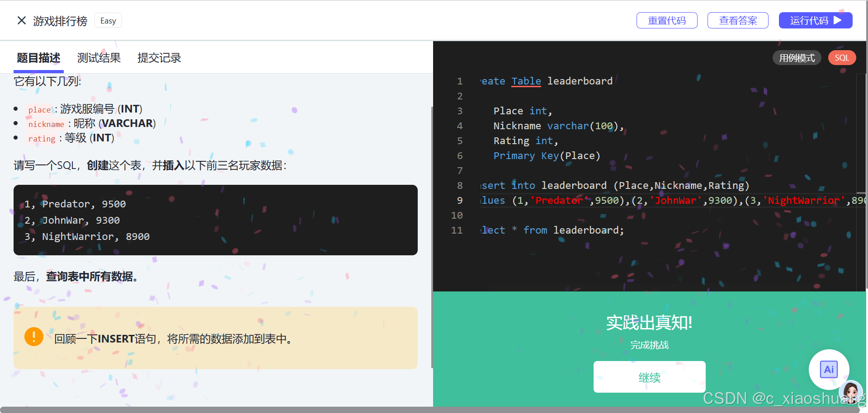This screenshot has width=868, height=413.
Task: Click the Easy difficulty badge
Action: coord(108,20)
